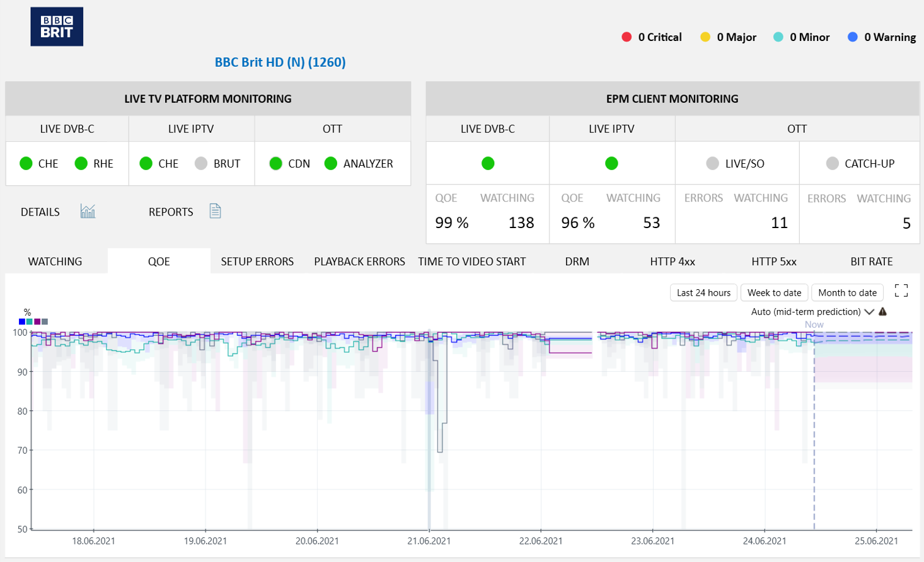Click the 25.06.2021 date axis label

pyautogui.click(x=876, y=541)
